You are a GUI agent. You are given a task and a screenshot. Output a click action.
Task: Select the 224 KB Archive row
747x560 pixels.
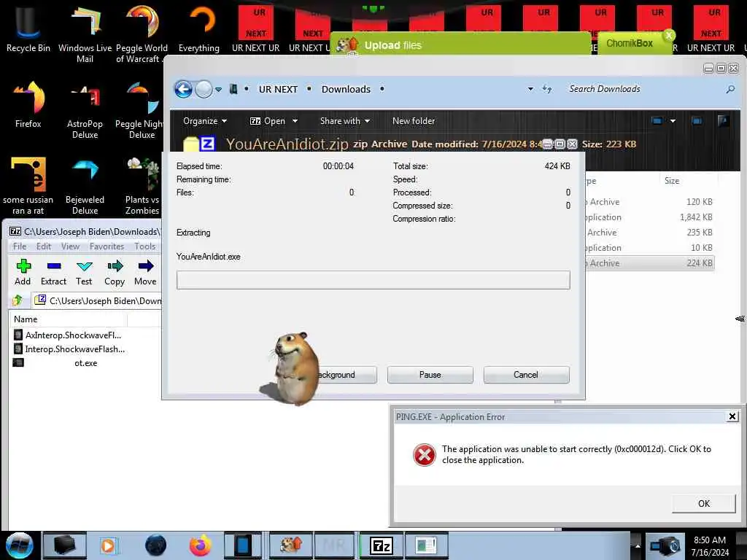point(650,262)
